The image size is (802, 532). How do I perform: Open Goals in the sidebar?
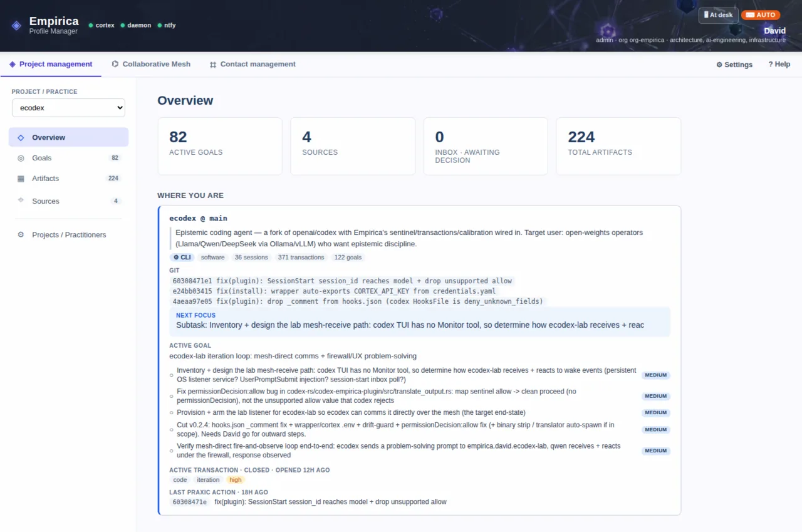pos(68,158)
